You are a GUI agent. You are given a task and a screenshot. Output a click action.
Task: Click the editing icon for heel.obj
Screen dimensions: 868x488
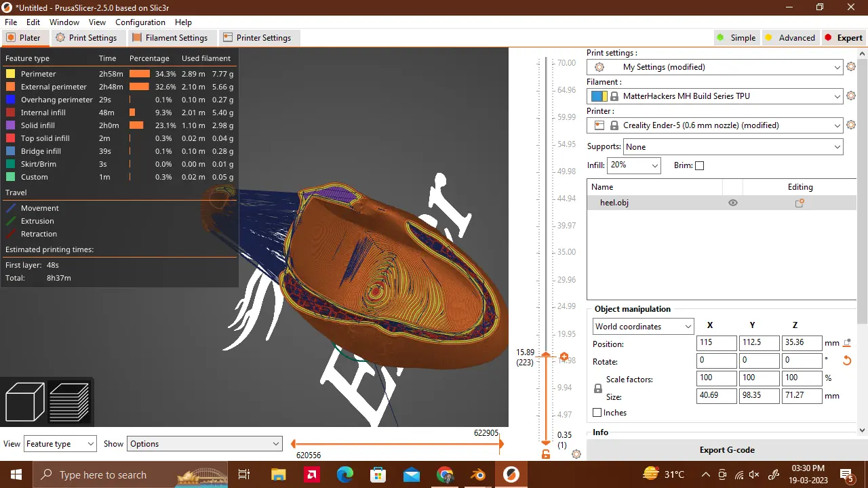800,203
